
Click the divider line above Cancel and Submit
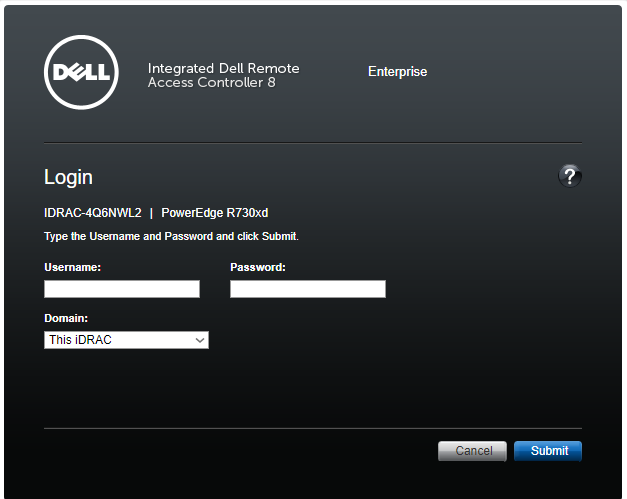point(313,428)
